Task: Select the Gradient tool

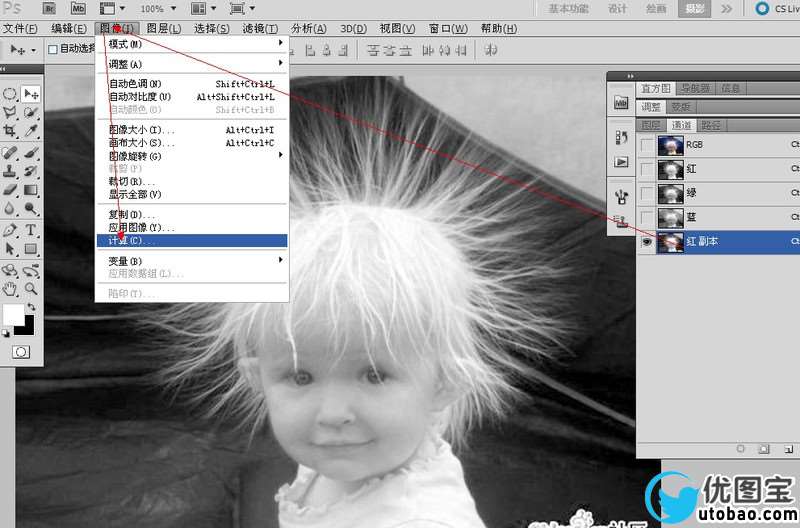Action: (31, 190)
